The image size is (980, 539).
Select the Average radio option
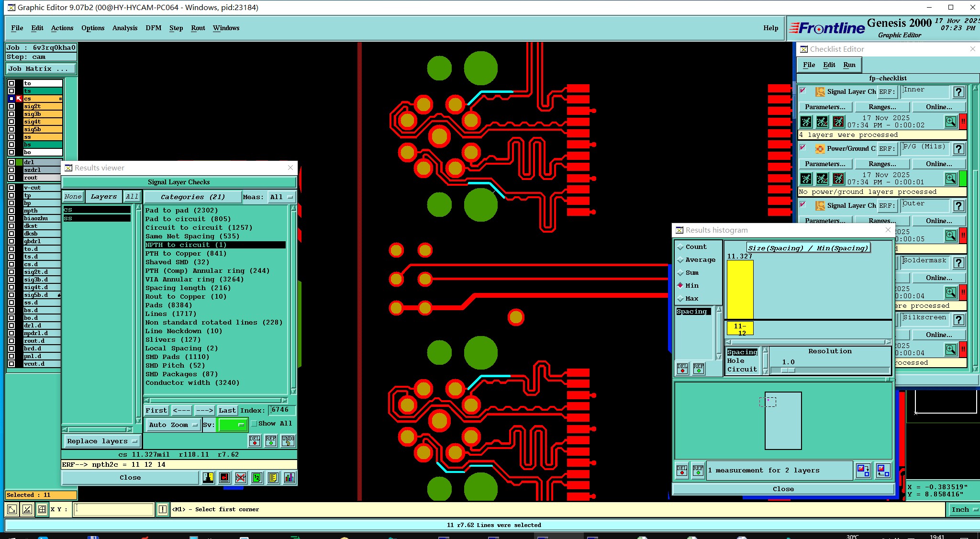pyautogui.click(x=680, y=260)
